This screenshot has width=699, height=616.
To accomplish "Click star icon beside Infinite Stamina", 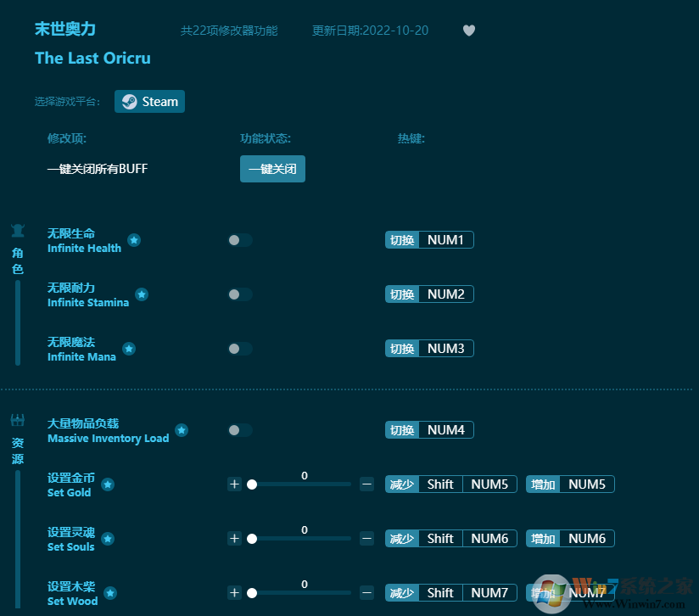I will 142,294.
